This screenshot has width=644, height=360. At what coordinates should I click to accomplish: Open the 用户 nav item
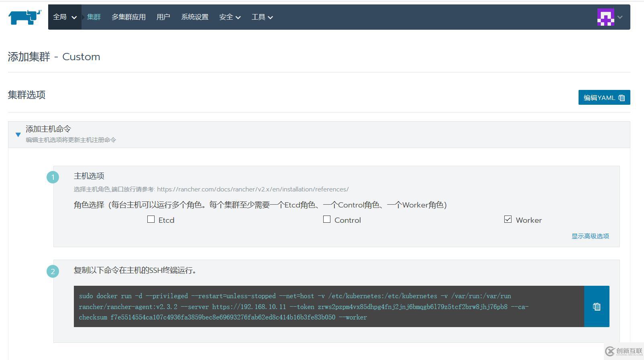click(x=163, y=17)
